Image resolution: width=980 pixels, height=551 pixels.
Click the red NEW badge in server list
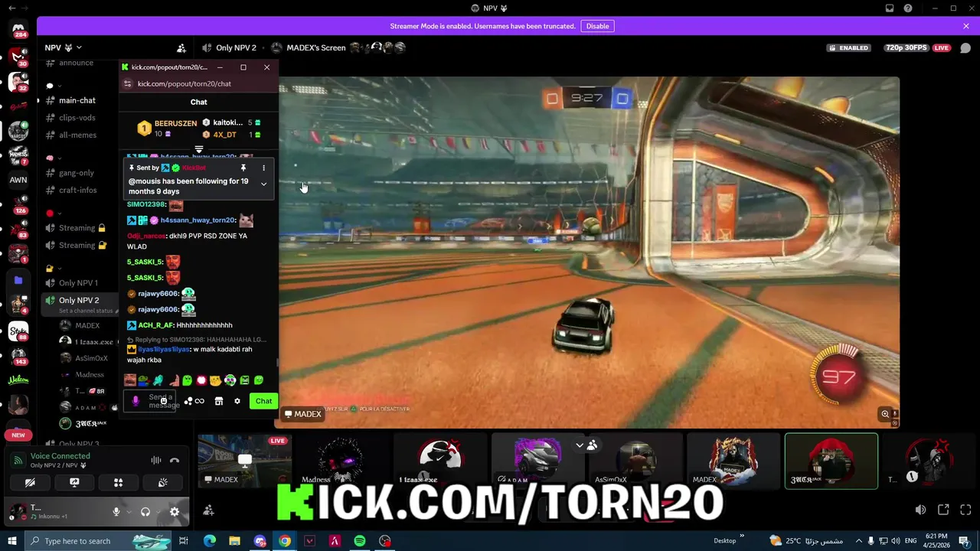tap(18, 435)
